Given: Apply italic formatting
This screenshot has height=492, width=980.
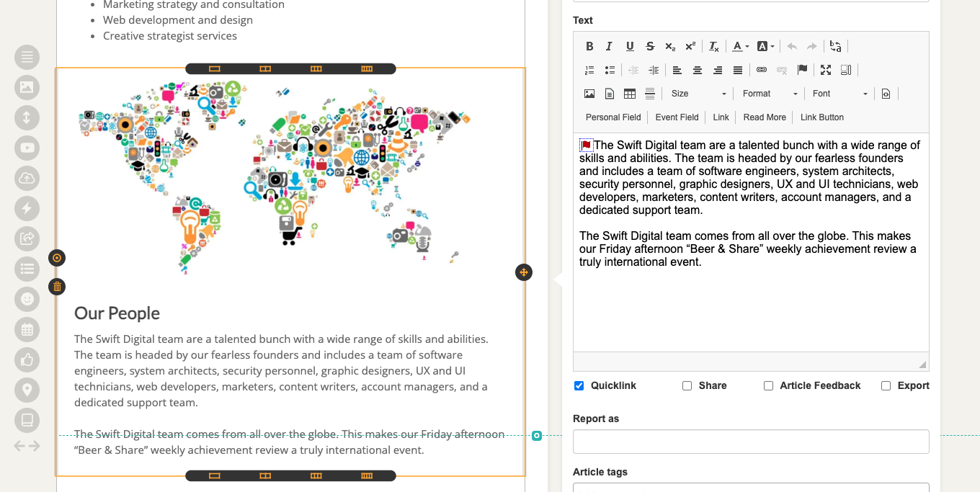Looking at the screenshot, I should click(609, 46).
